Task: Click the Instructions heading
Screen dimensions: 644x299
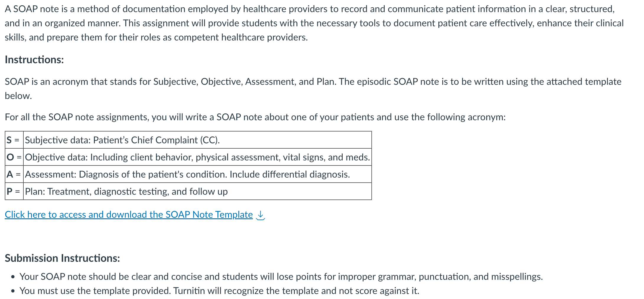Action: coord(34,60)
